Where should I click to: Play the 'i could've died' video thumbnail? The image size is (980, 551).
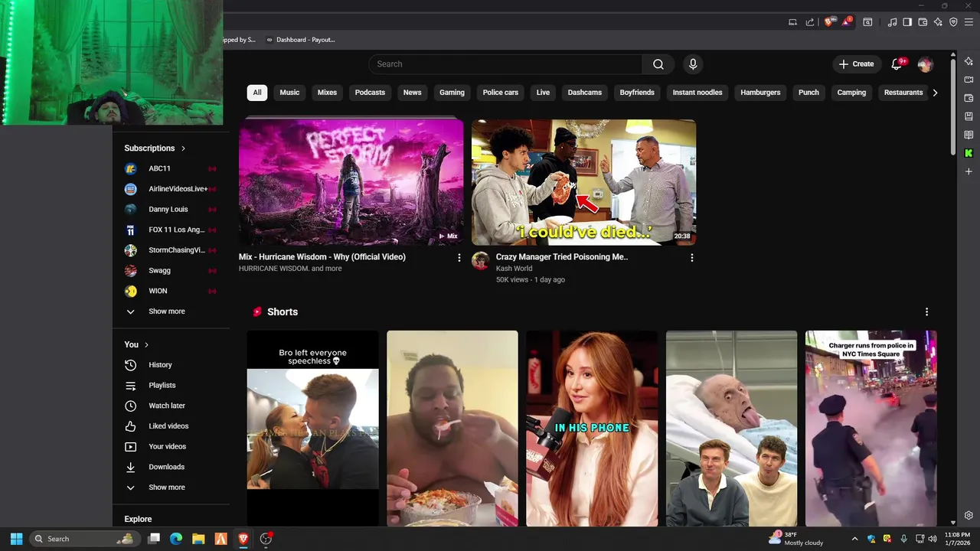coord(583,182)
